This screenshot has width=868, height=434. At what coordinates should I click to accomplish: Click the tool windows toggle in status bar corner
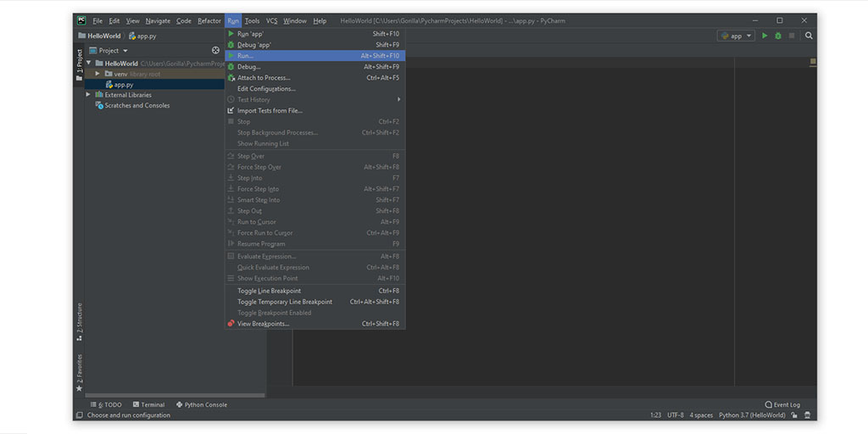tap(80, 415)
